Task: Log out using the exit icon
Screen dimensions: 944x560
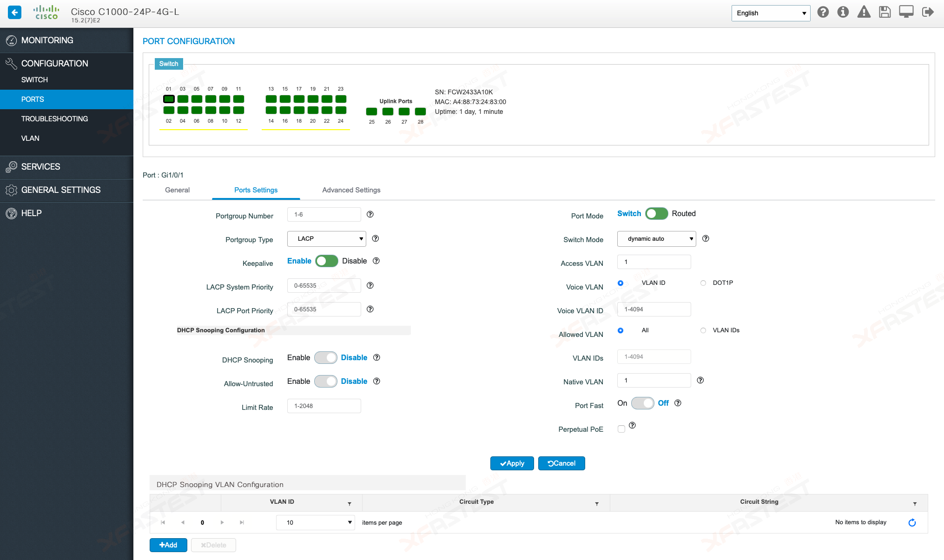Action: click(x=928, y=12)
